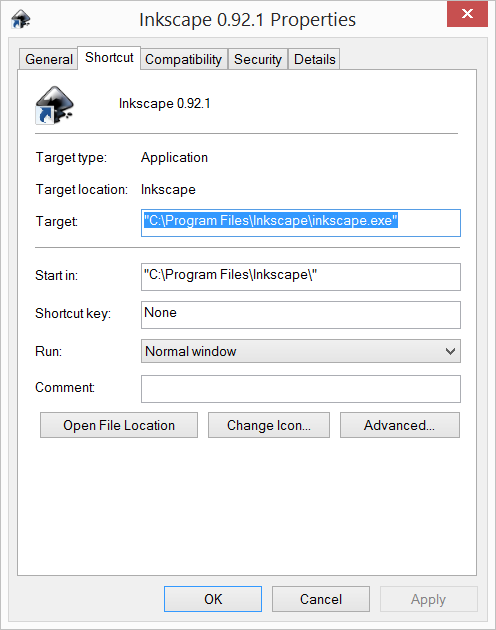View the Details tab

tap(314, 59)
